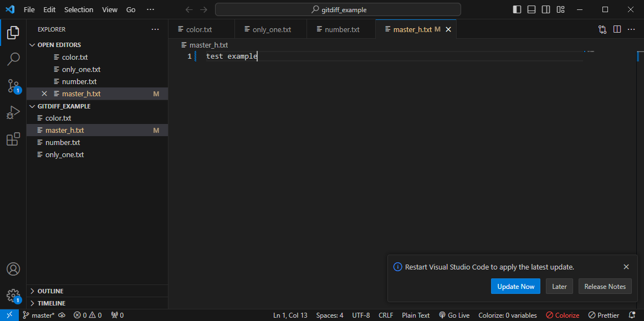The height and width of the screenshot is (321, 644).
Task: Go forward with the right arrow
Action: (x=203, y=9)
